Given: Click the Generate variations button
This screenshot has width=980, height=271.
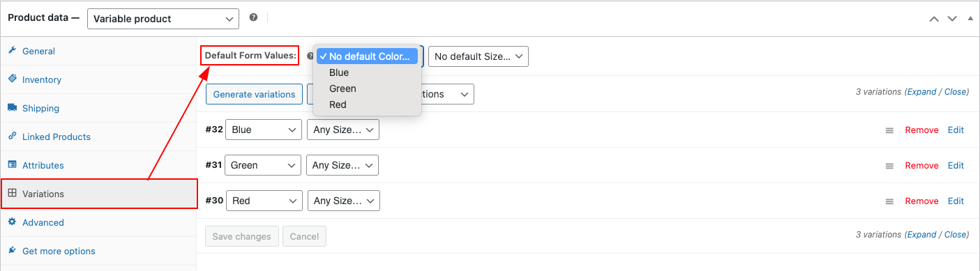Looking at the screenshot, I should point(254,94).
